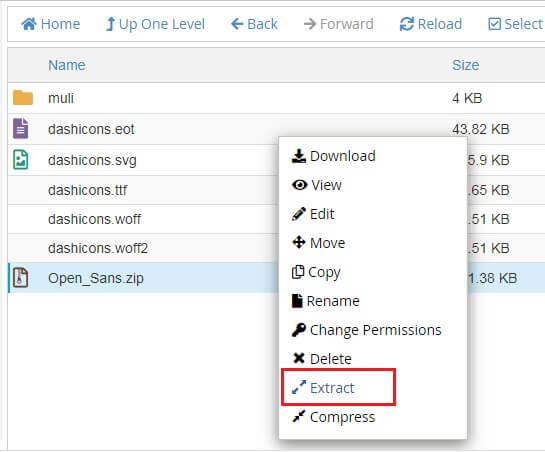Click the Select checkbox icon in toolbar
This screenshot has height=452, width=545.
494,24
